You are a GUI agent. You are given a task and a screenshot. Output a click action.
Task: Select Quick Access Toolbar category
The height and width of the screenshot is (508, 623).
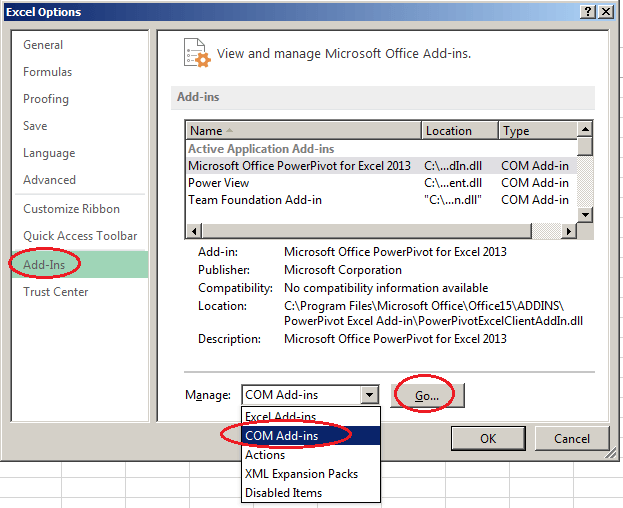pyautogui.click(x=80, y=236)
